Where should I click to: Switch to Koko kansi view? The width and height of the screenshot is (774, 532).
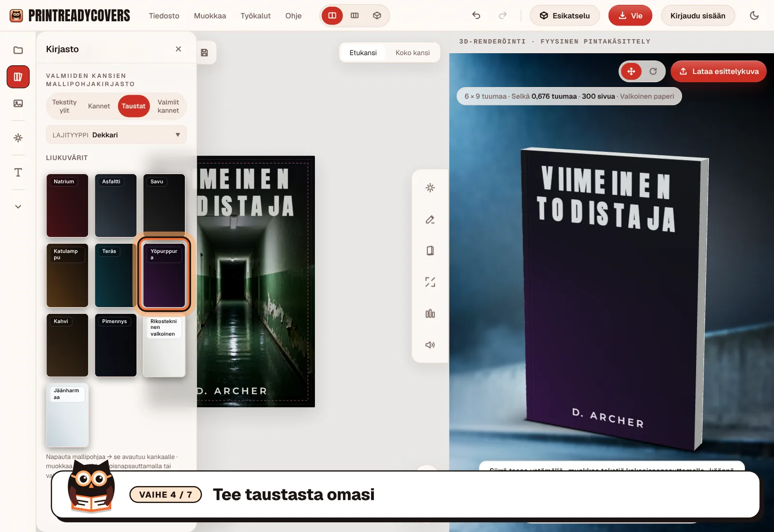coord(413,53)
